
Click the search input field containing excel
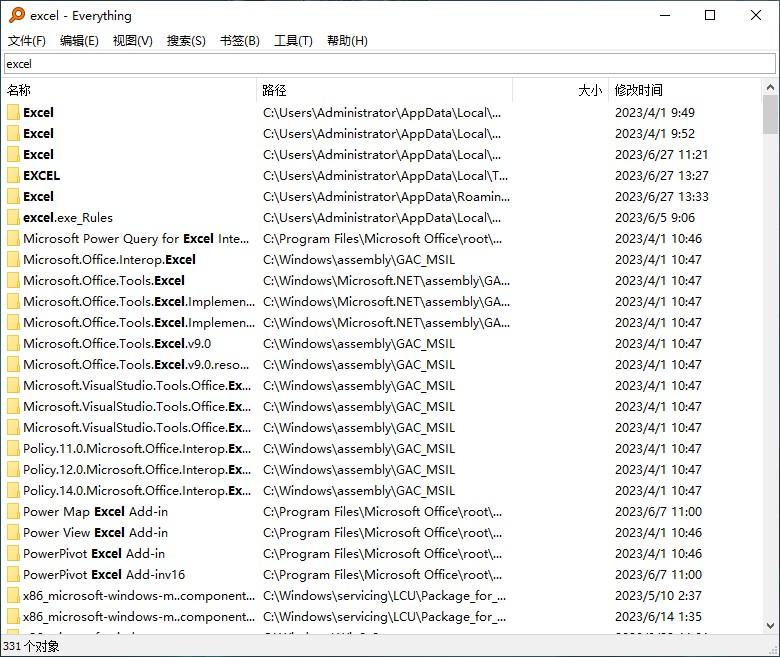[390, 64]
